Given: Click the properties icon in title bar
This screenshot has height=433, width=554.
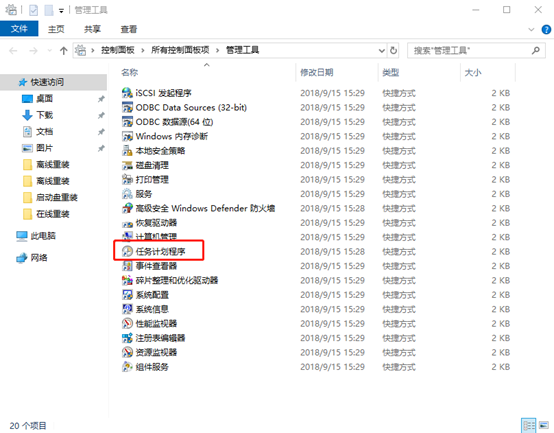Looking at the screenshot, I should pyautogui.click(x=34, y=10).
